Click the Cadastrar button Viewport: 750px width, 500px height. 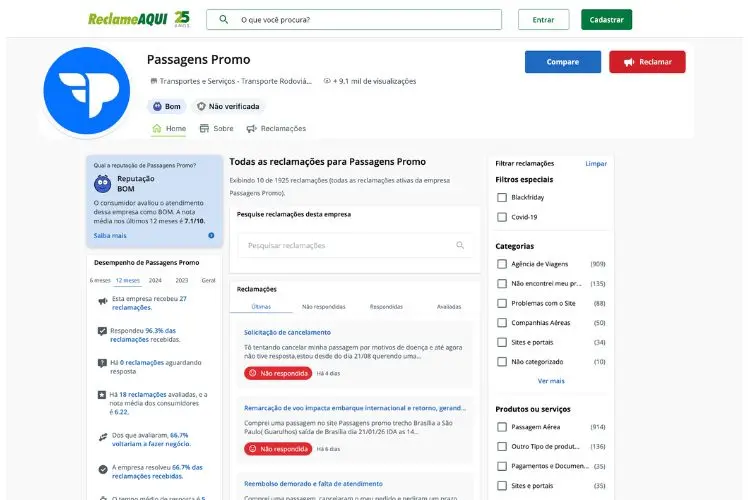tap(607, 20)
